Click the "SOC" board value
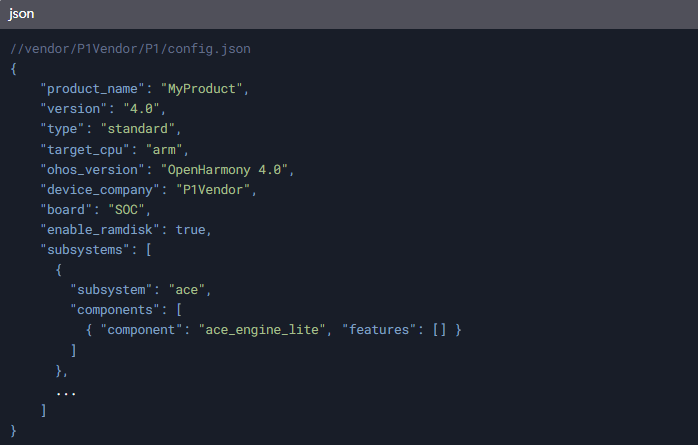 click(x=126, y=210)
